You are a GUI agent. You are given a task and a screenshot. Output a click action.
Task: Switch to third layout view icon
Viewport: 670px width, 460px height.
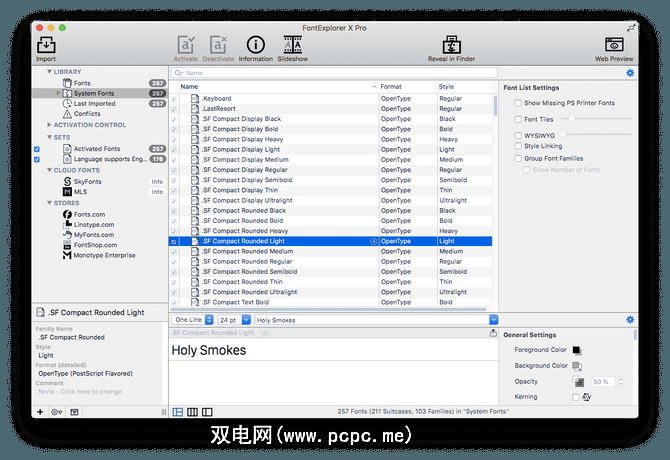tap(207, 412)
